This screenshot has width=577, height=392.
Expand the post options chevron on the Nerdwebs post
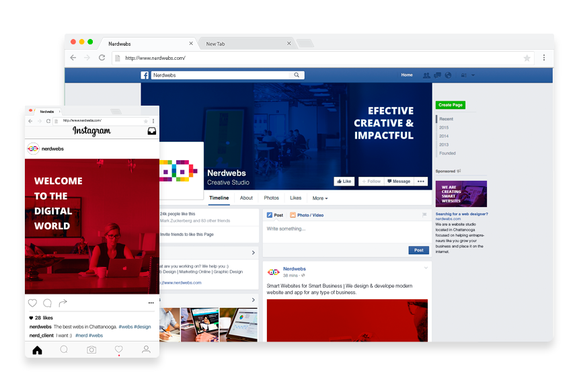point(426,268)
